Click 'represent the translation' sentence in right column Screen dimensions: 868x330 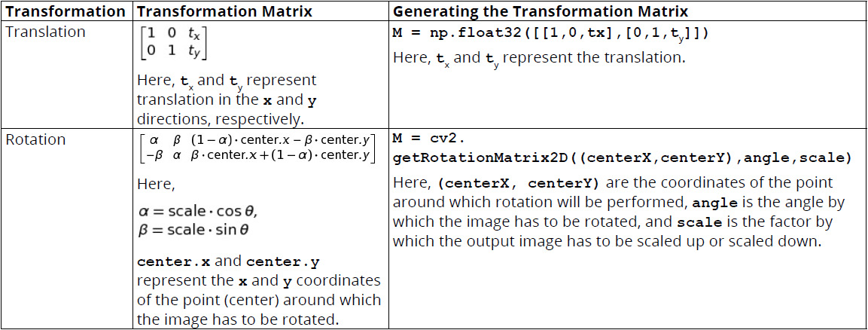[x=594, y=57]
